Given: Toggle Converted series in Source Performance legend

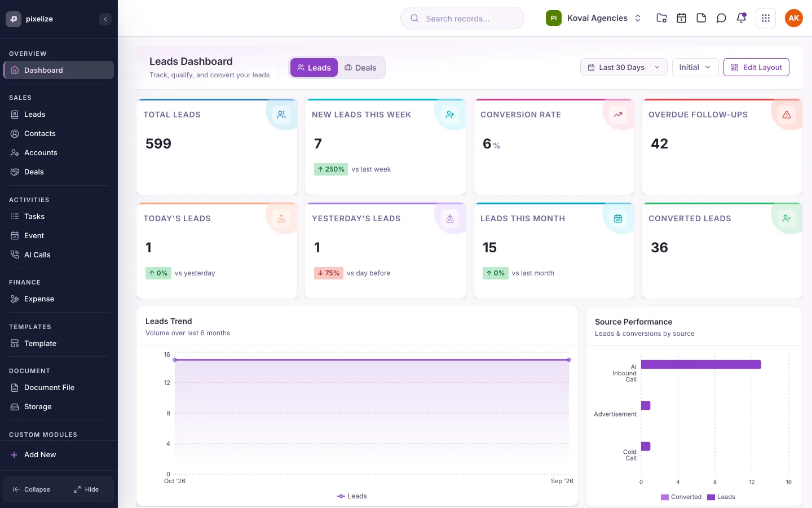Looking at the screenshot, I should pyautogui.click(x=681, y=497).
